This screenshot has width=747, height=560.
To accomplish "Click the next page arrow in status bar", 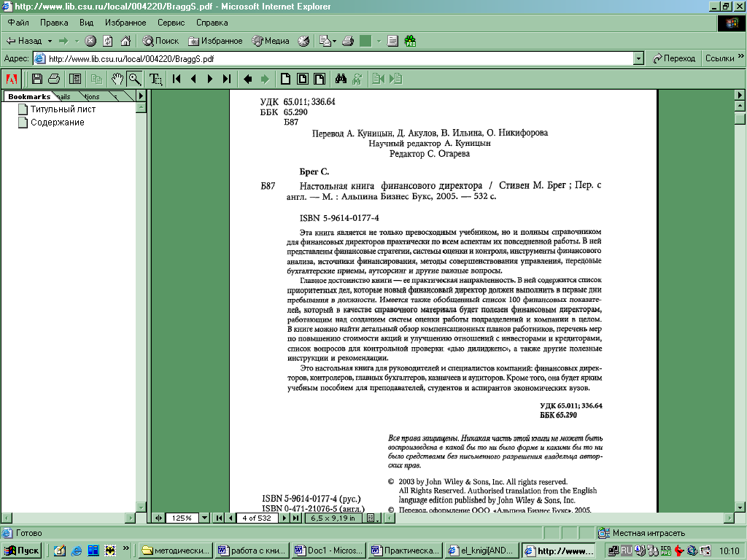I will (x=285, y=518).
